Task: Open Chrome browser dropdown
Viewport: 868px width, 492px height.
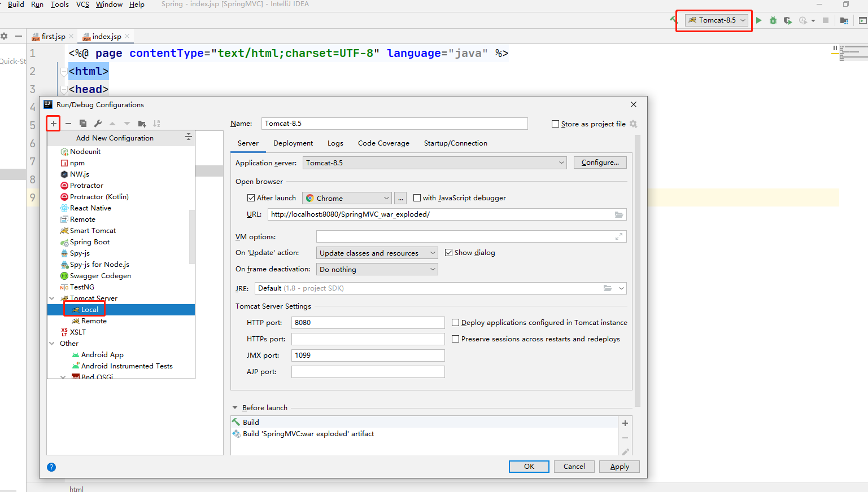Action: [347, 198]
